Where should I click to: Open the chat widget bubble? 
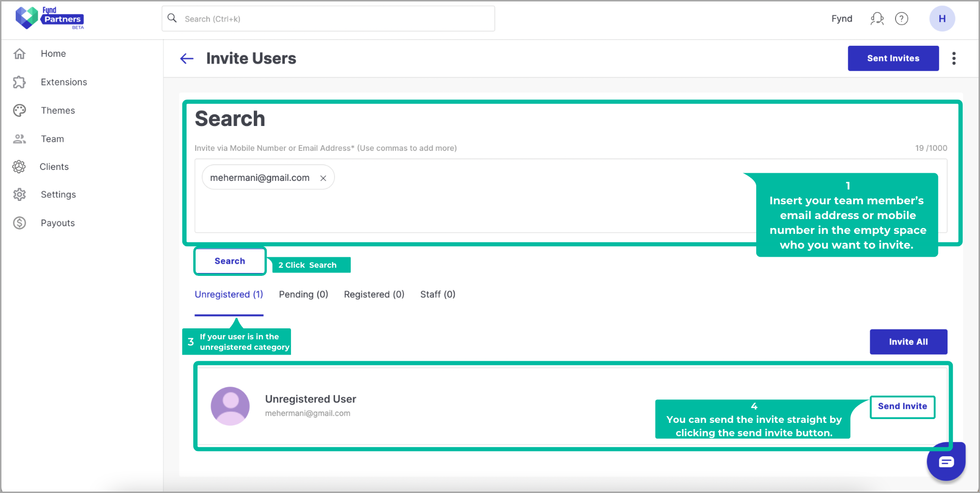(946, 462)
